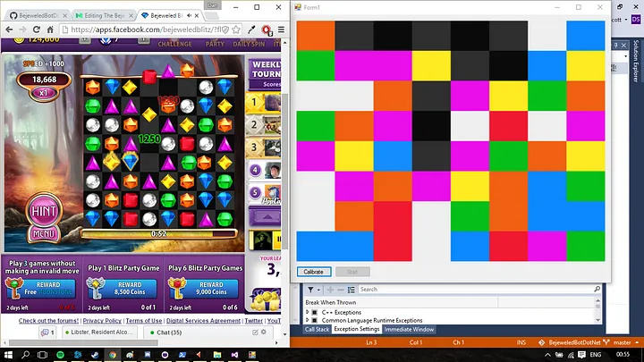Click add exception plus icon
The image size is (644, 362).
(x=330, y=290)
